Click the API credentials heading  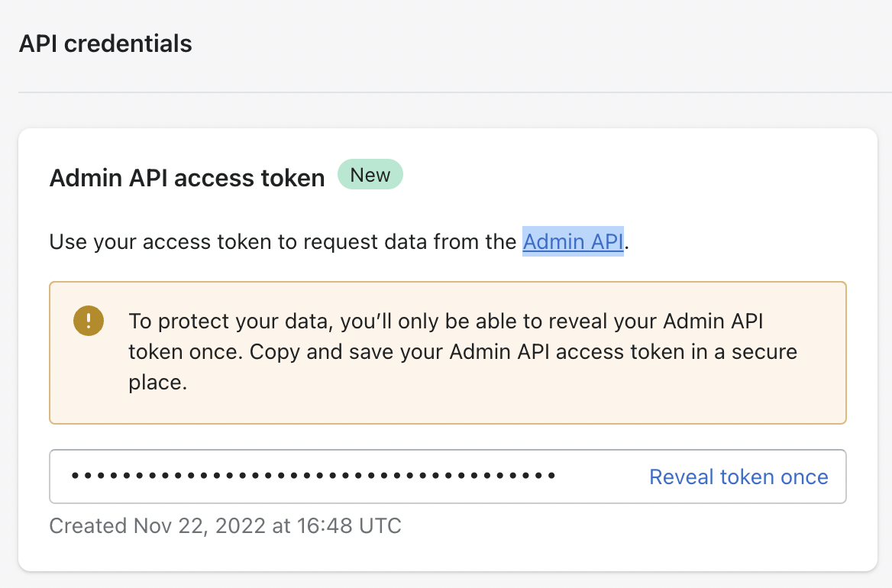[x=105, y=44]
